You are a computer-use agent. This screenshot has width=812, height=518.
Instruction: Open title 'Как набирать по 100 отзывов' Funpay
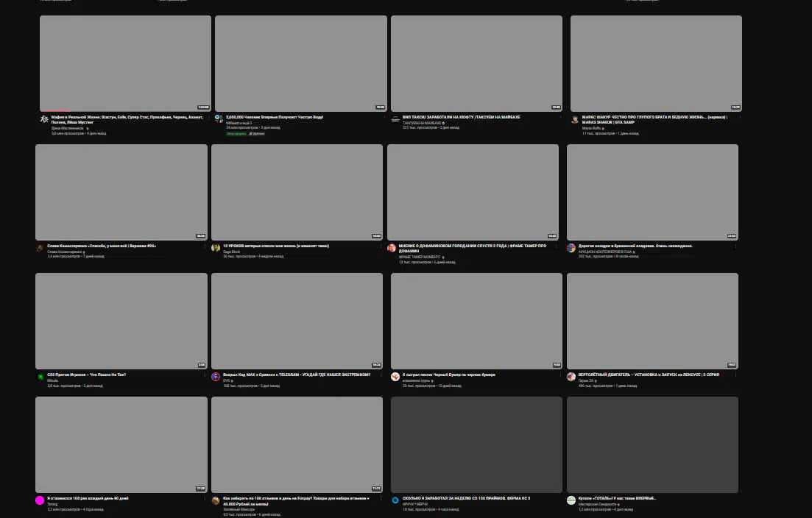296,501
